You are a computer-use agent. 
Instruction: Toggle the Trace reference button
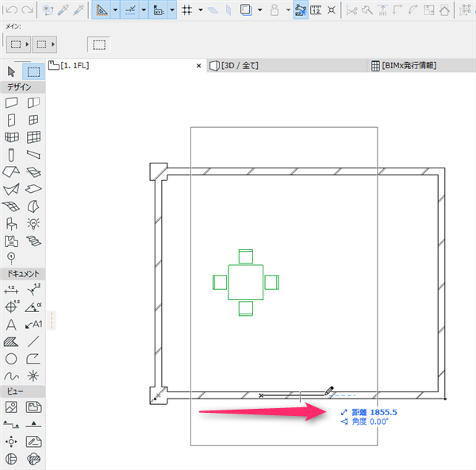(246, 10)
